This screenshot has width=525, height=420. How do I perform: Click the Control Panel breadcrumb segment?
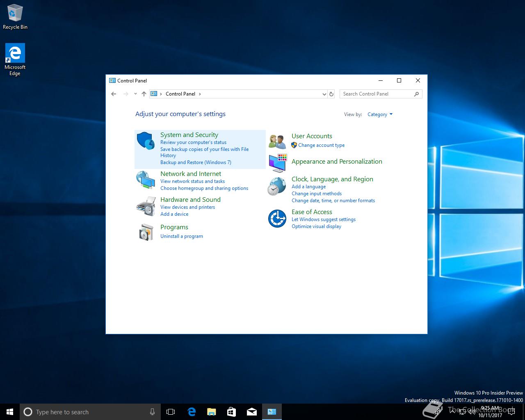(180, 94)
